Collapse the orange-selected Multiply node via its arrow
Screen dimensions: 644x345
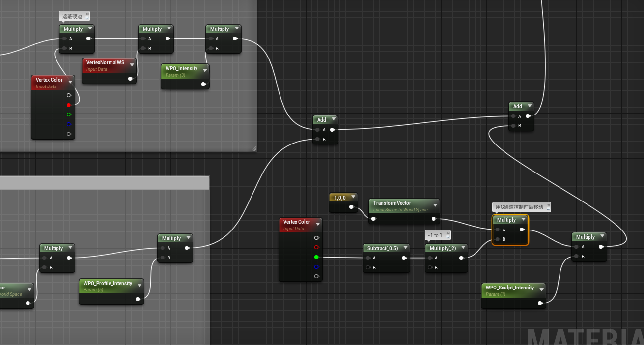(523, 220)
